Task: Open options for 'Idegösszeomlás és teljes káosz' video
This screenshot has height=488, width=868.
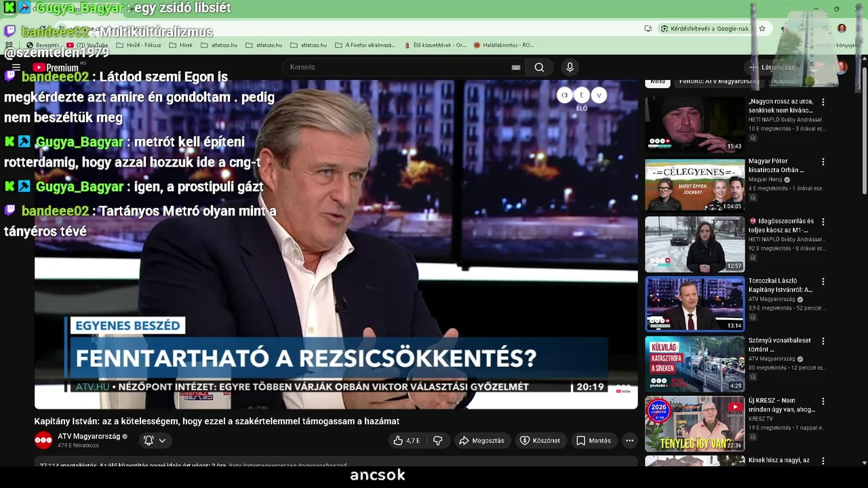Action: coord(823,222)
